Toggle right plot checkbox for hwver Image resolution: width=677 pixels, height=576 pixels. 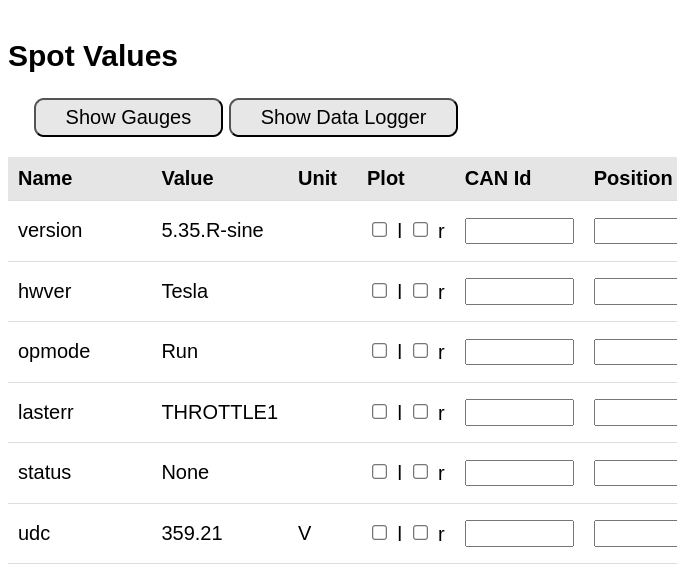tap(421, 291)
